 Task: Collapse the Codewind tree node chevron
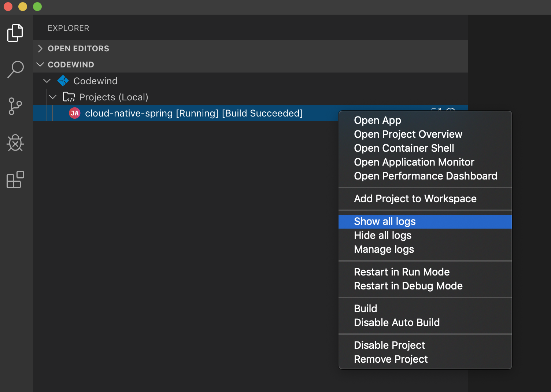(x=47, y=81)
